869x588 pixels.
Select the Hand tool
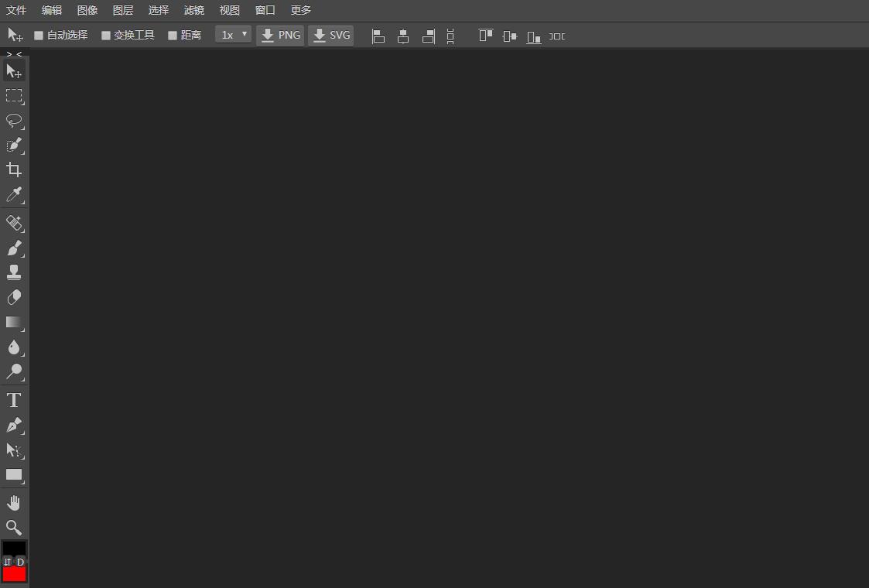point(14,503)
